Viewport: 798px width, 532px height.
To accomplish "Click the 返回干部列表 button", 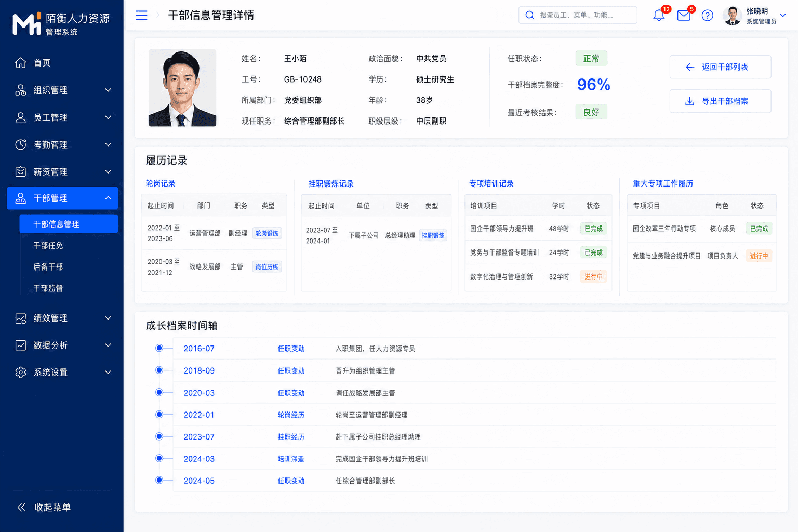I will (x=720, y=67).
